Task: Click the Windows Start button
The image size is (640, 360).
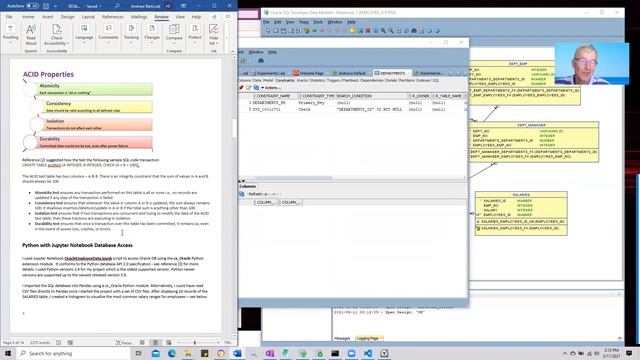Action: pos(8,353)
